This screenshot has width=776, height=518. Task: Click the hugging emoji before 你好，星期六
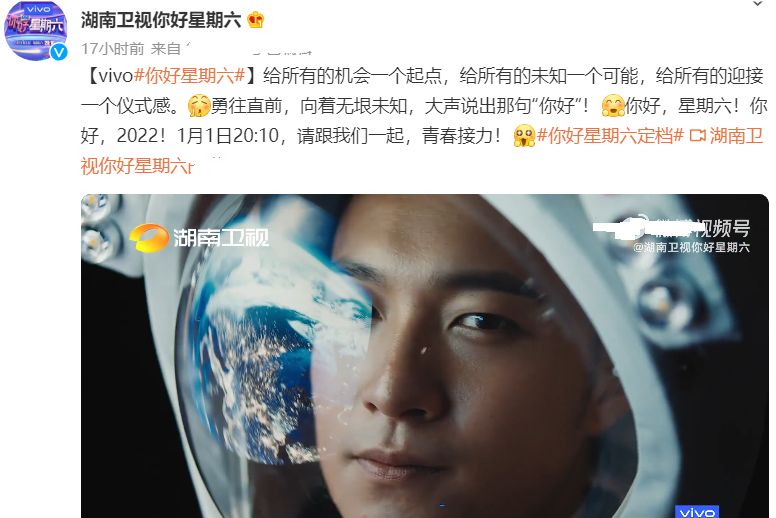(613, 106)
